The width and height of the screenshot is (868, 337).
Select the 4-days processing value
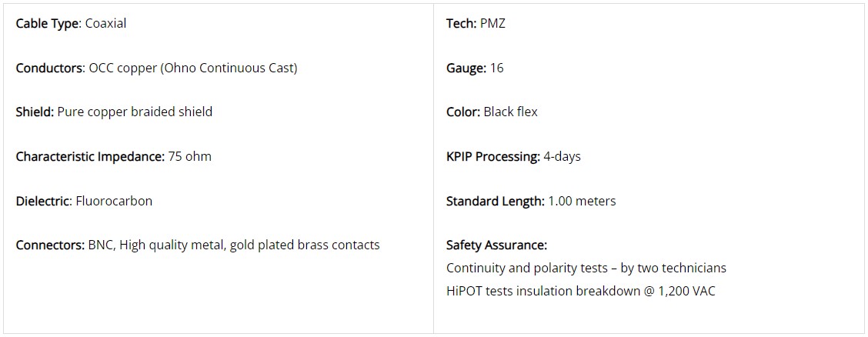(x=562, y=156)
